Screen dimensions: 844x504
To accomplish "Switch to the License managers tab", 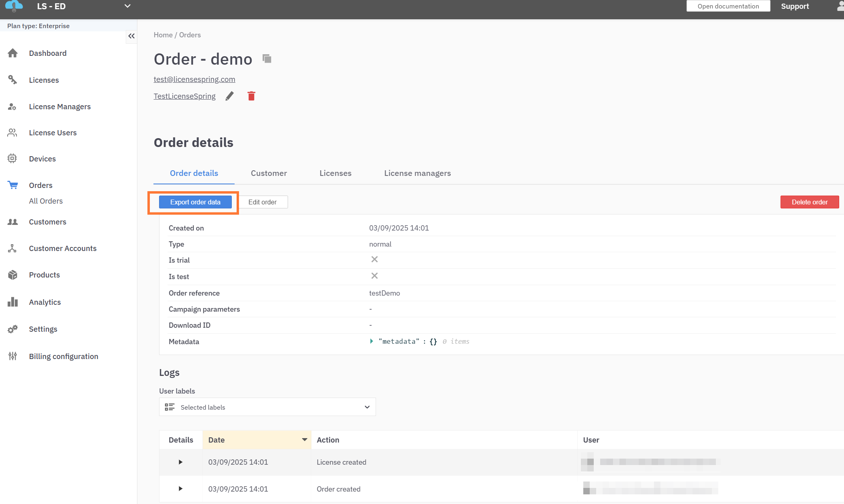I will click(x=417, y=173).
